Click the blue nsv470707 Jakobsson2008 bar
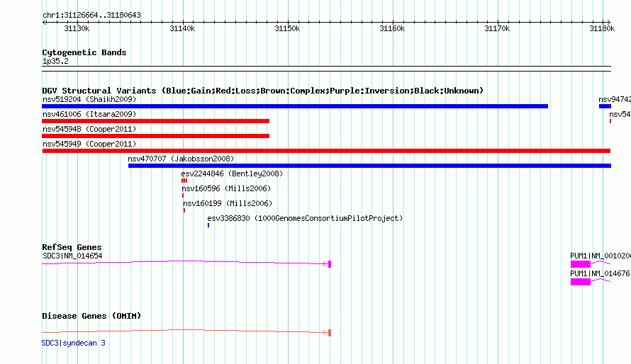This screenshot has height=364, width=631. 369,166
